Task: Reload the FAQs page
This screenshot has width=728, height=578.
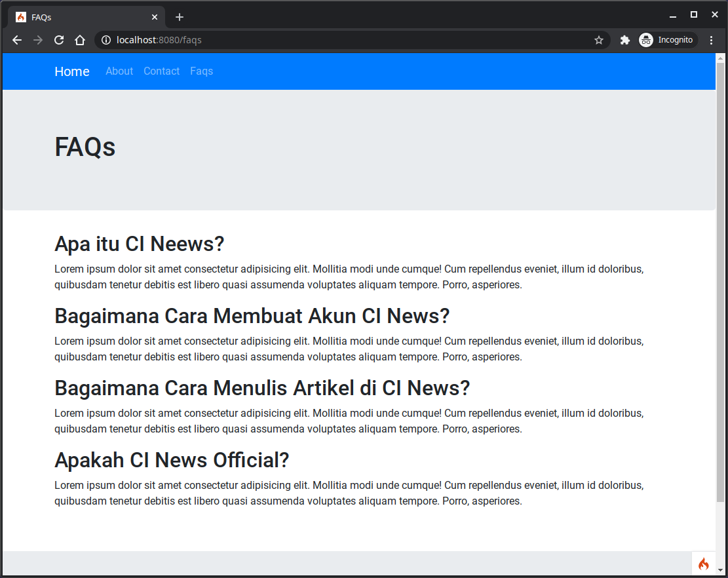Action: point(58,40)
